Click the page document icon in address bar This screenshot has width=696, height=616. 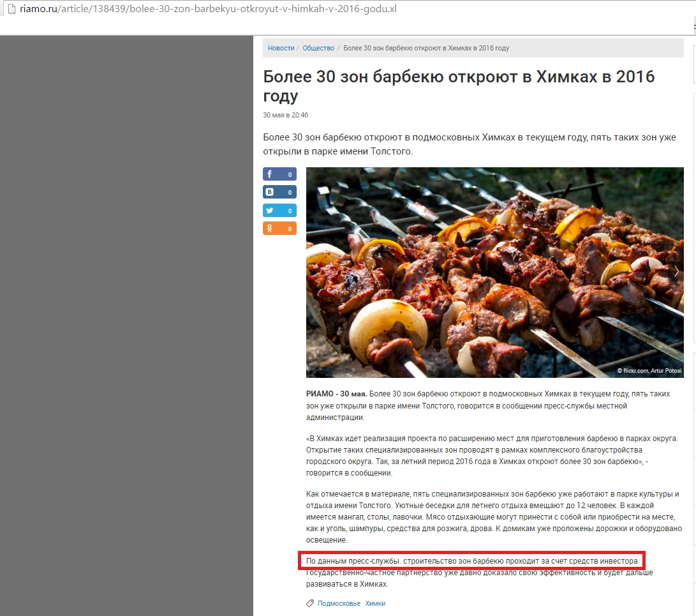click(x=11, y=9)
